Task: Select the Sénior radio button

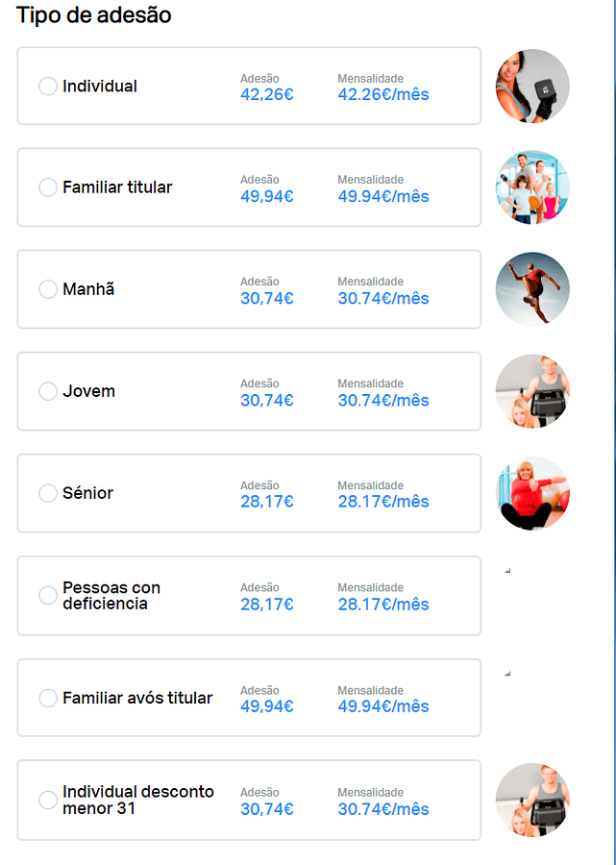Action: (x=48, y=493)
